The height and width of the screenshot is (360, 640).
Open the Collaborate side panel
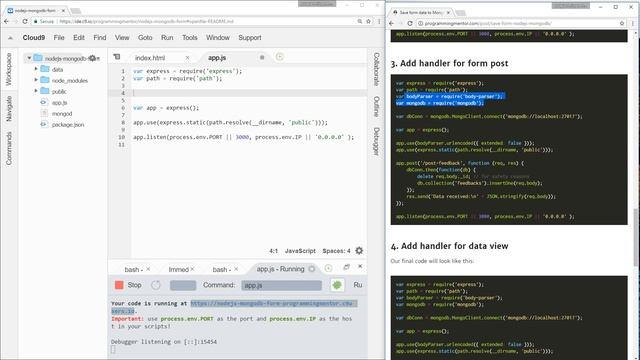376,69
